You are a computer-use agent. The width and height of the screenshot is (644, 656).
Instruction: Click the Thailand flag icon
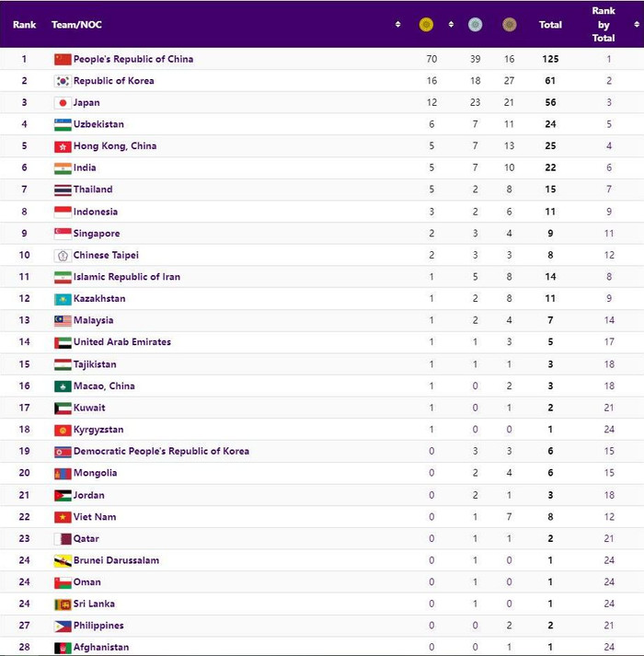63,190
